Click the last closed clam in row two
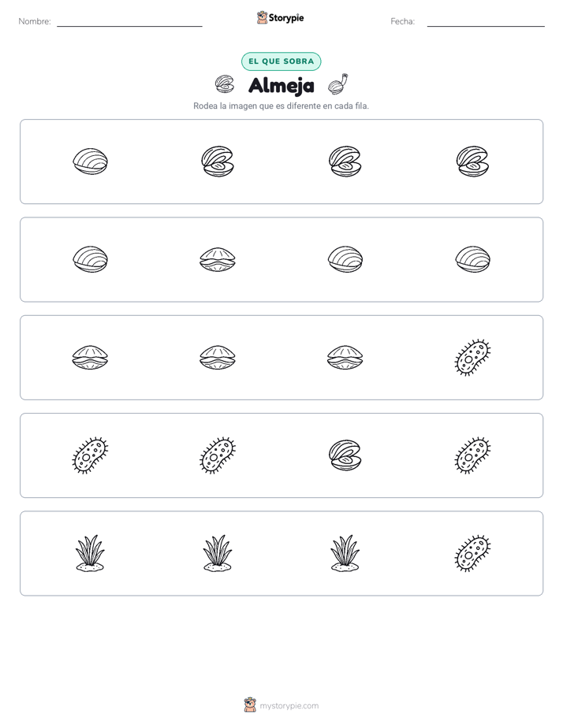Viewport: 563px width, 728px height. coord(472,259)
